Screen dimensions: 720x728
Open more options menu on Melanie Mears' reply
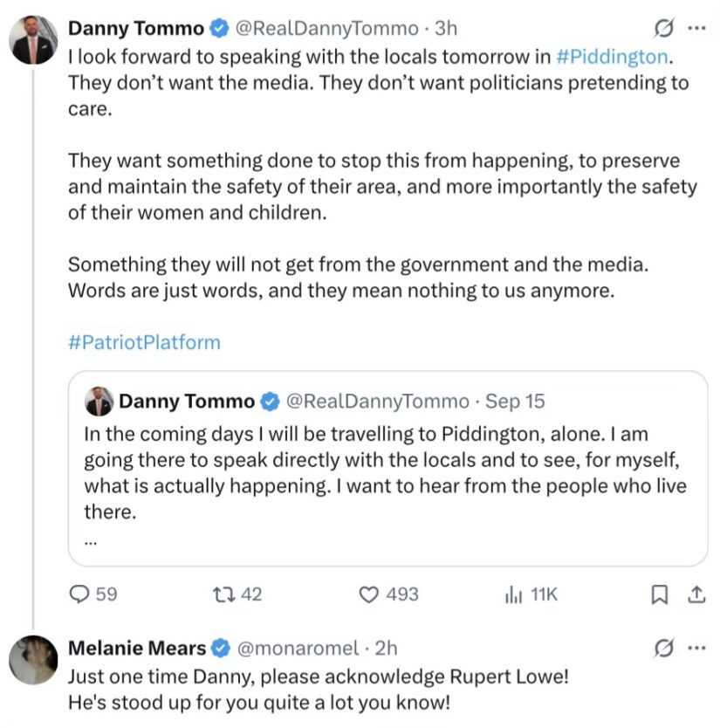[x=696, y=648]
